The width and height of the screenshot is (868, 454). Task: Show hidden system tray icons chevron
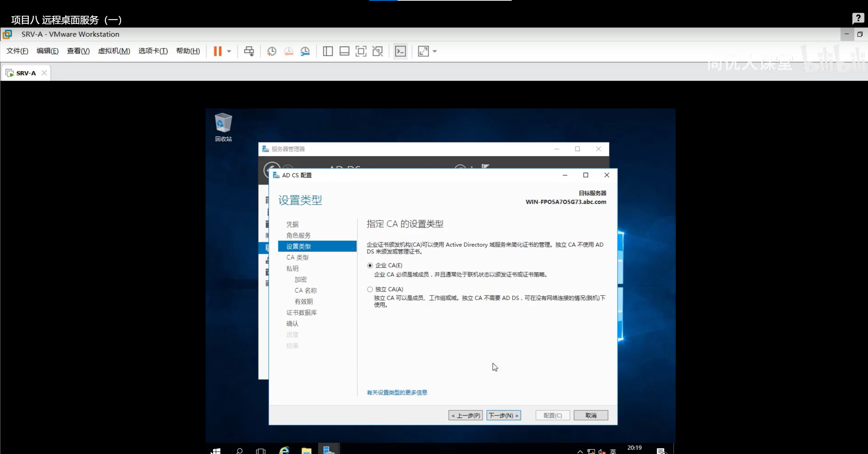click(x=580, y=451)
